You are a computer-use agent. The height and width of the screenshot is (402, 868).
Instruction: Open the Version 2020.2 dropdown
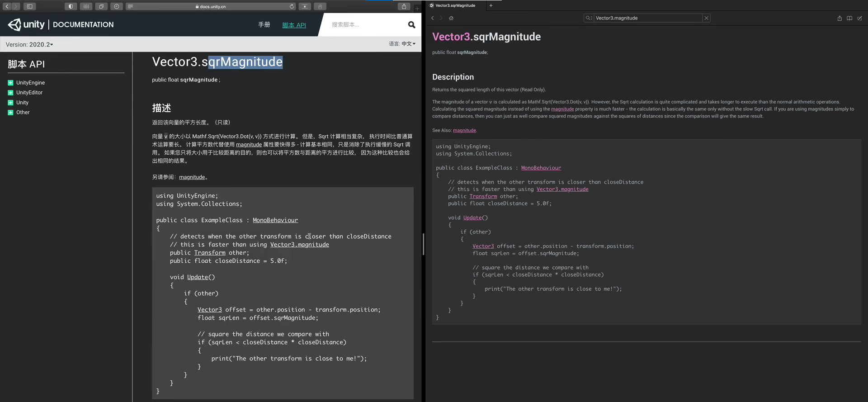[x=29, y=44]
